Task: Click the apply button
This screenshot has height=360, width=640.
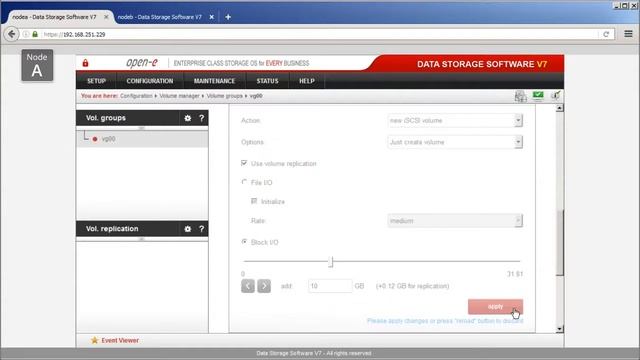Action: pos(495,307)
